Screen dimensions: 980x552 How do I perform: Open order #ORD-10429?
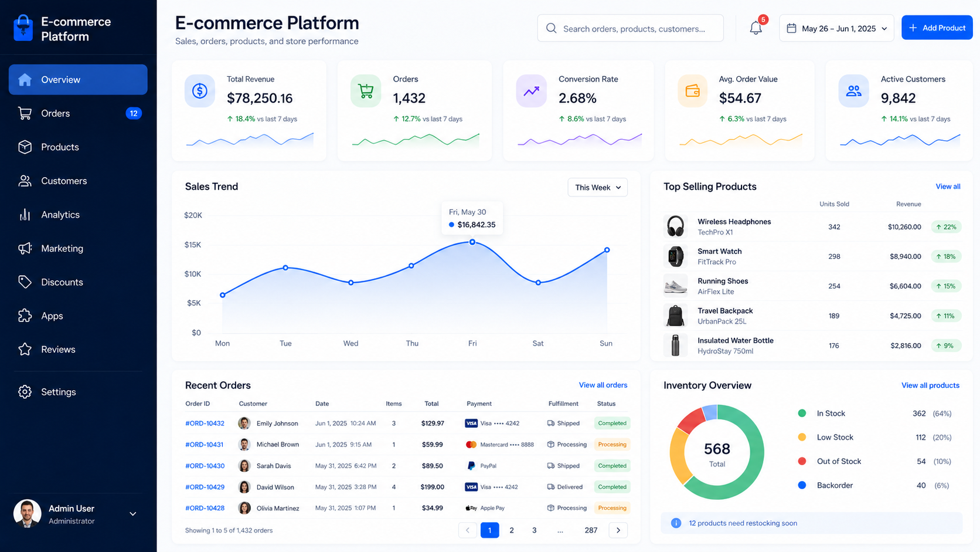click(x=205, y=487)
